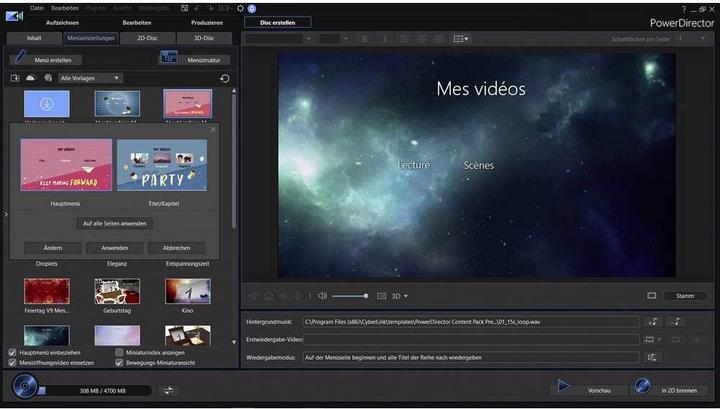The height and width of the screenshot is (409, 720).
Task: Switch to the 3D-Disc tab
Action: 204,38
